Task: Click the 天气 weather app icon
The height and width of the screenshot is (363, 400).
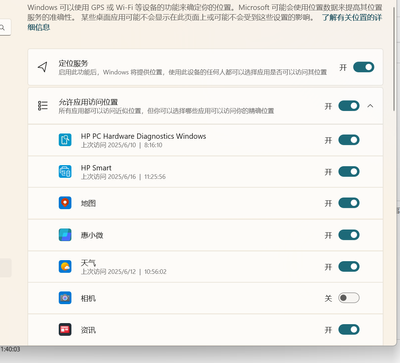Action: (x=65, y=266)
